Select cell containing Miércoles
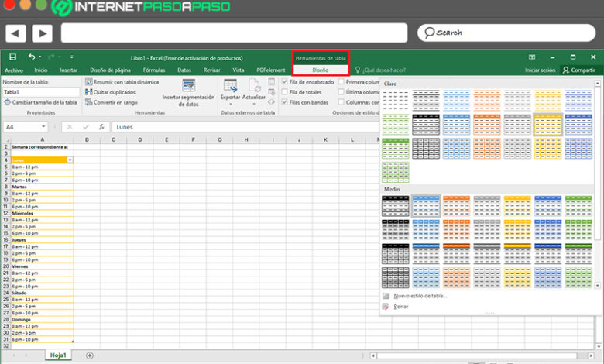Image resolution: width=604 pixels, height=364 pixels. pos(42,214)
